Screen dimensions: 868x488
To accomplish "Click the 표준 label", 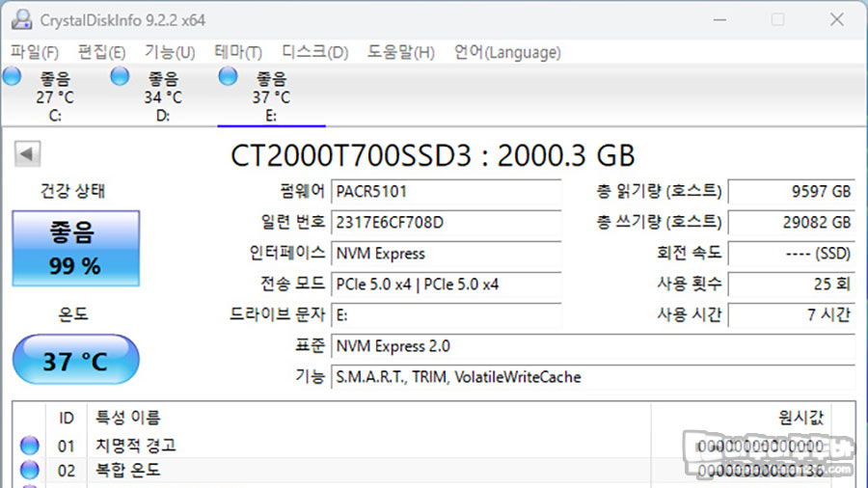I will click(x=310, y=346).
